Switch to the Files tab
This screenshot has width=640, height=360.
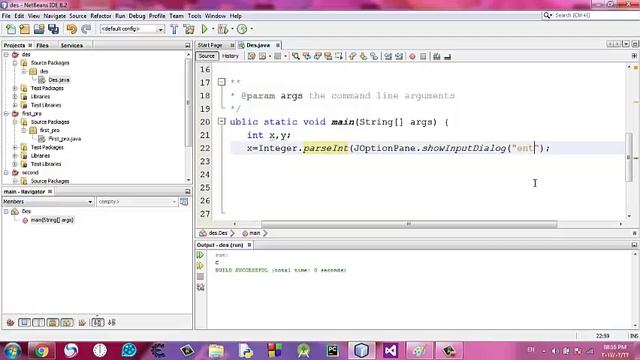pyautogui.click(x=42, y=45)
